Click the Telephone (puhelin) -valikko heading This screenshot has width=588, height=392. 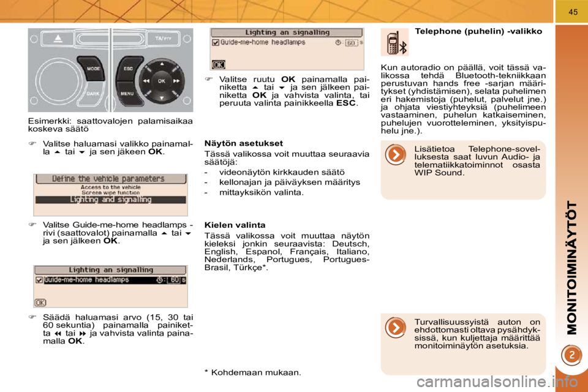pyautogui.click(x=478, y=31)
